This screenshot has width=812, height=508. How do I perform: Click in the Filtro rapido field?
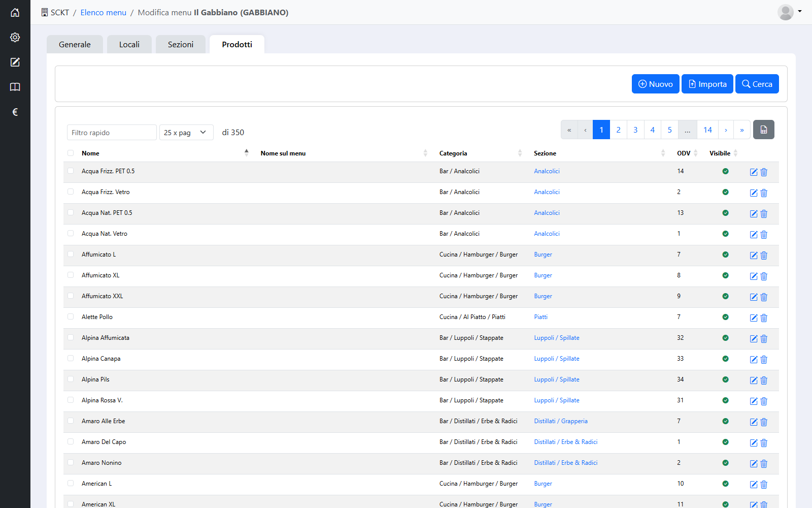(x=112, y=133)
